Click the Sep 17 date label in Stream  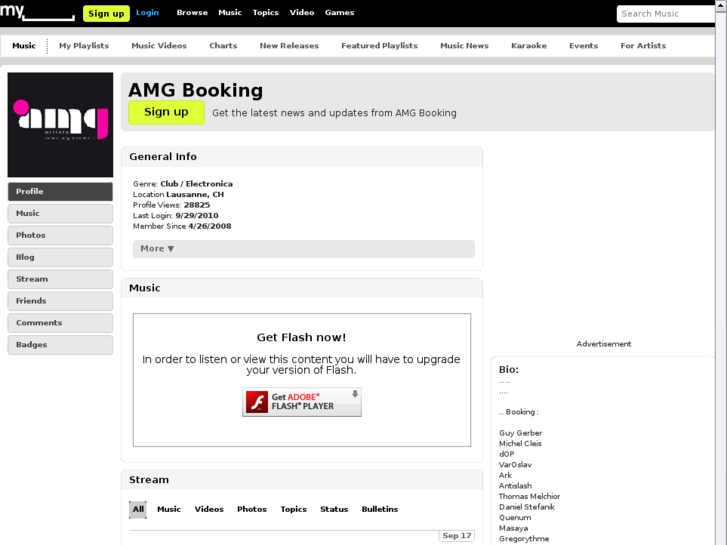(457, 536)
